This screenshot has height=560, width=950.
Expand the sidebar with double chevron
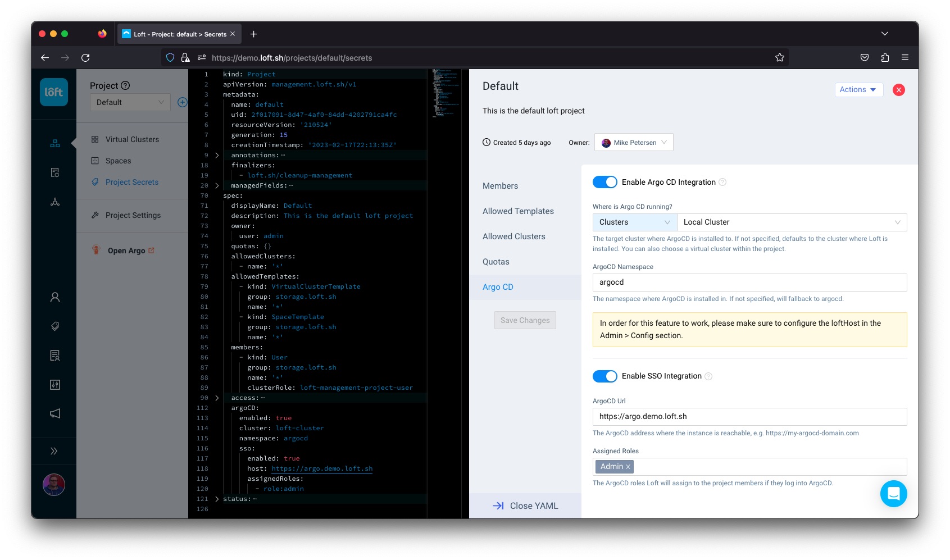(x=54, y=451)
